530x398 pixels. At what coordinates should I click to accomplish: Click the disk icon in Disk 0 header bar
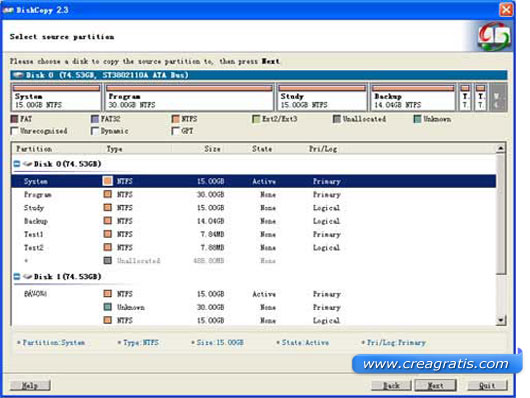18,75
